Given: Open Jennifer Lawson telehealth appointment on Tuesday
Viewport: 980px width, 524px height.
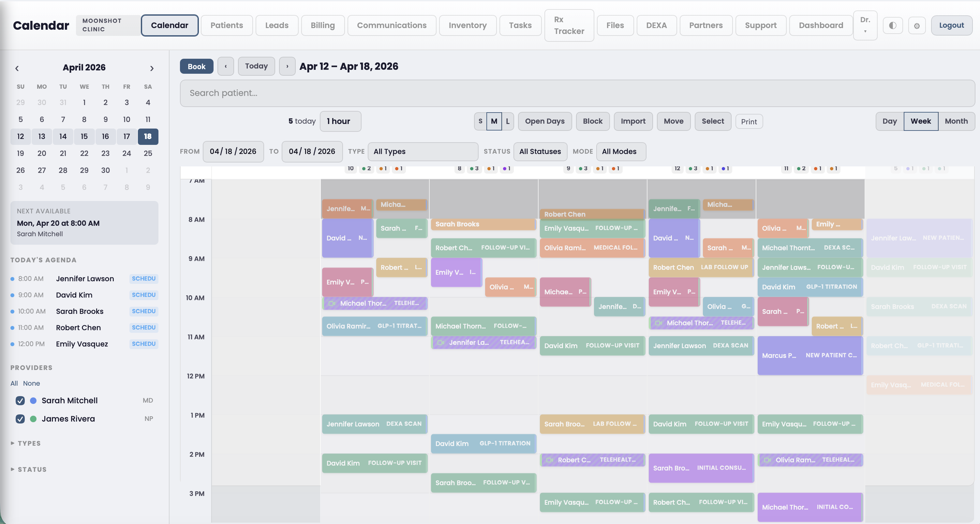Looking at the screenshot, I should pos(483,342).
